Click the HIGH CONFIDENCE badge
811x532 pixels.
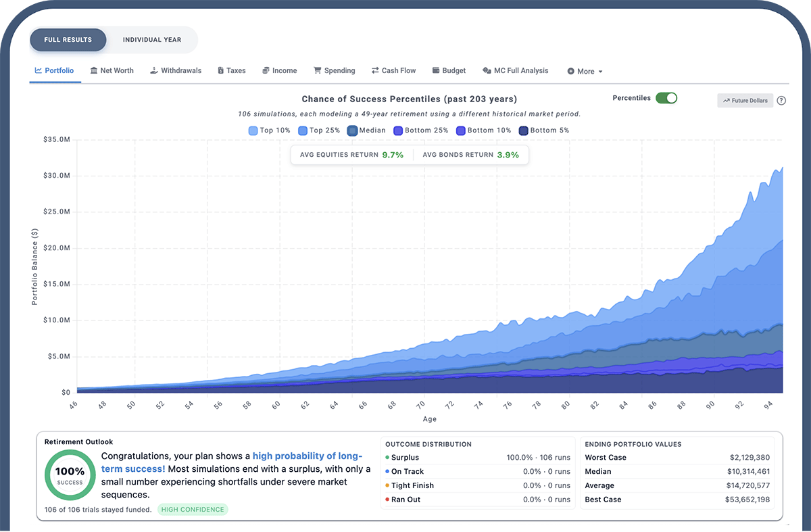tap(193, 510)
